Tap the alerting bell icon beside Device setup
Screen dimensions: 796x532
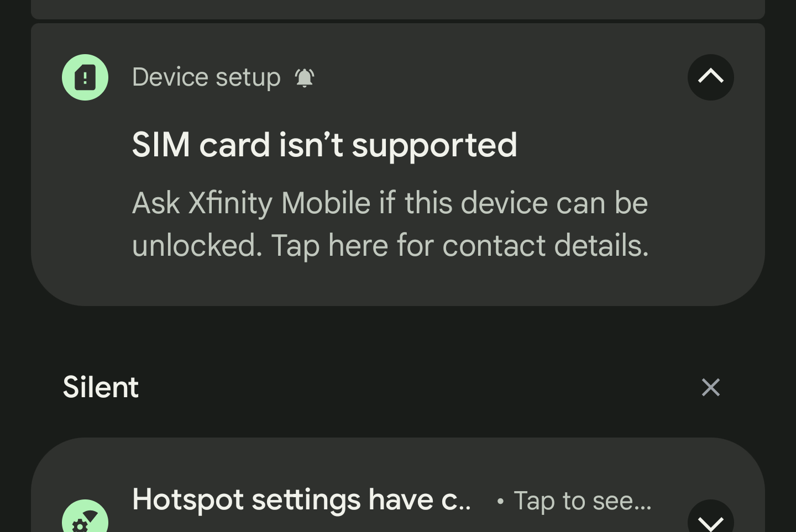pos(305,78)
